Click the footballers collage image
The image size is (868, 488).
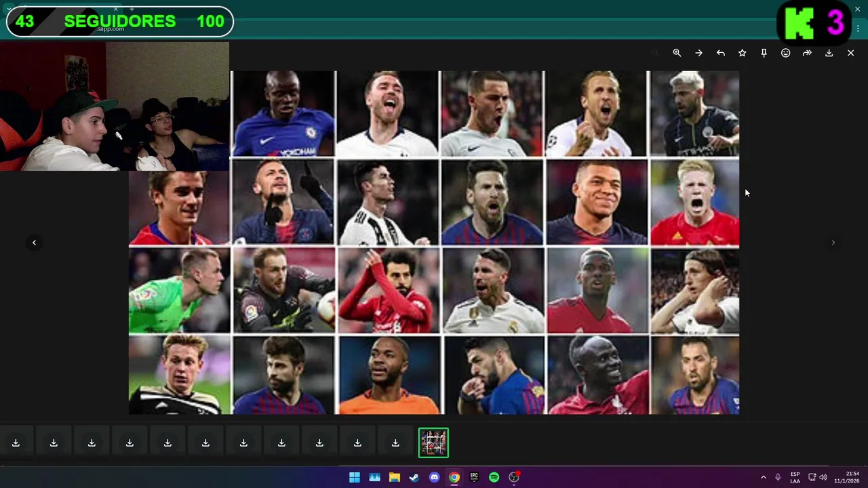[x=434, y=243]
